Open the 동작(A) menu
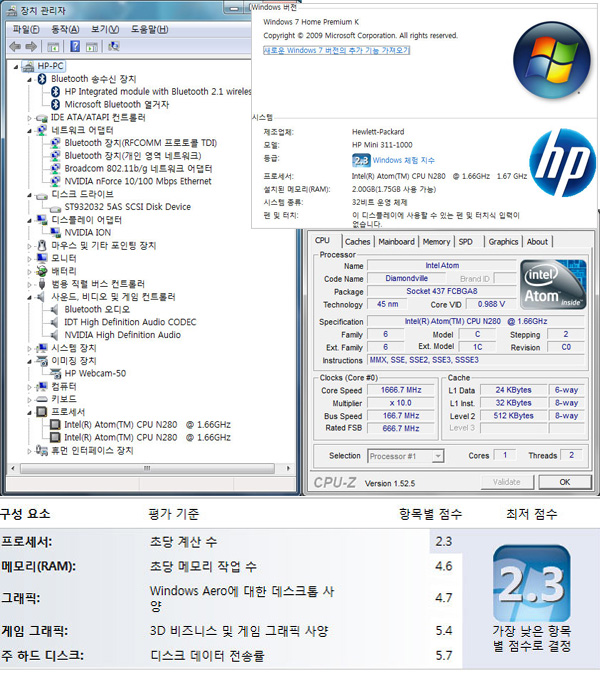 (x=65, y=29)
